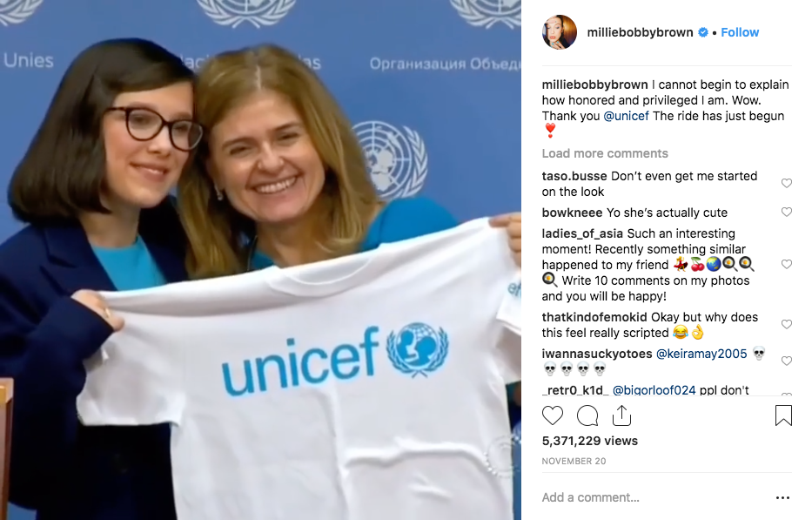This screenshot has height=520, width=812.
Task: Like bowkneee's comment heart
Action: tap(786, 212)
